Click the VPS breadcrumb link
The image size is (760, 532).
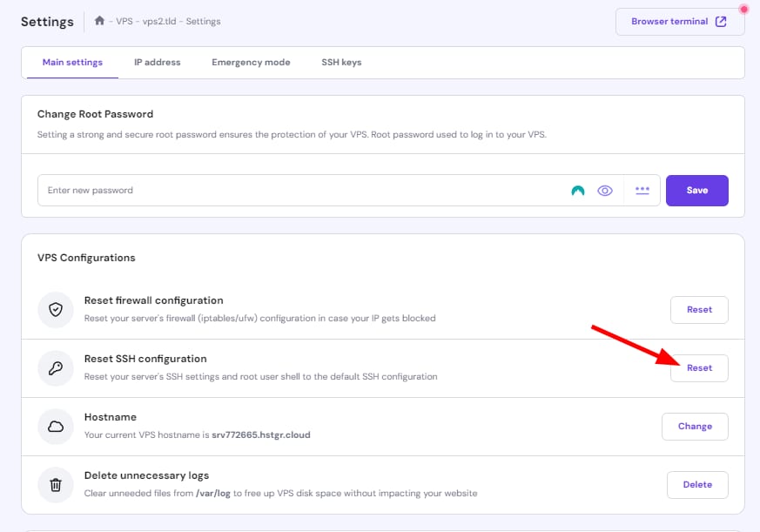124,22
